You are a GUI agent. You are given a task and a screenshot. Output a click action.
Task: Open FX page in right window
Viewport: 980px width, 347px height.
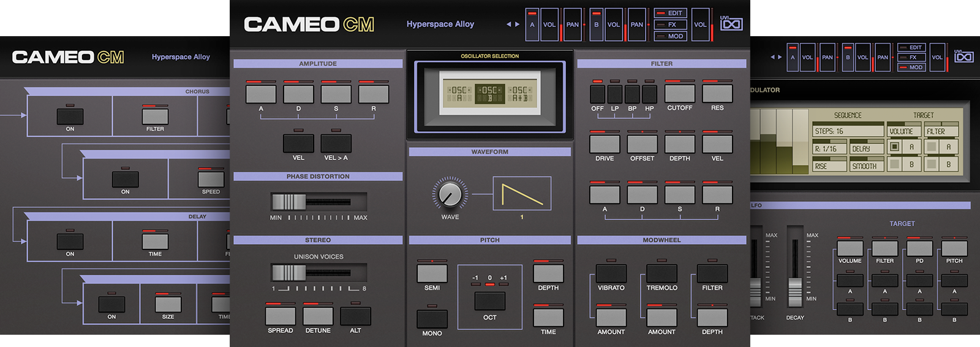point(911,57)
